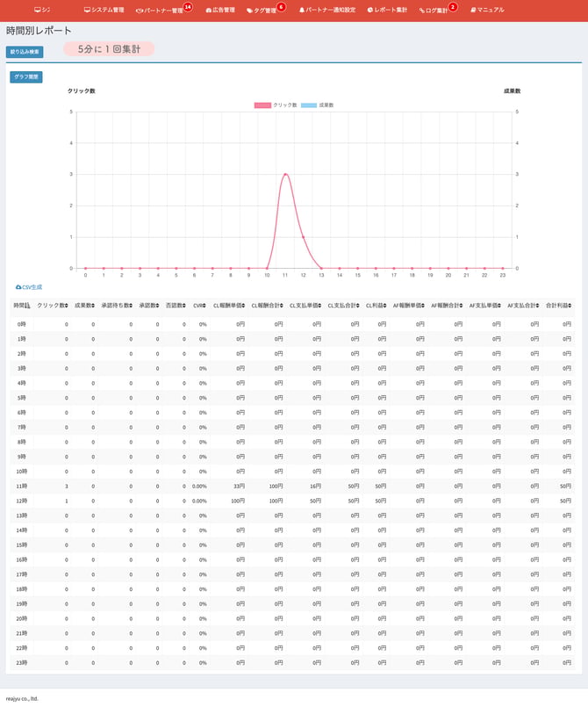Sort table by クリック数 column
Viewport: 588px width, 714px height.
53,306
